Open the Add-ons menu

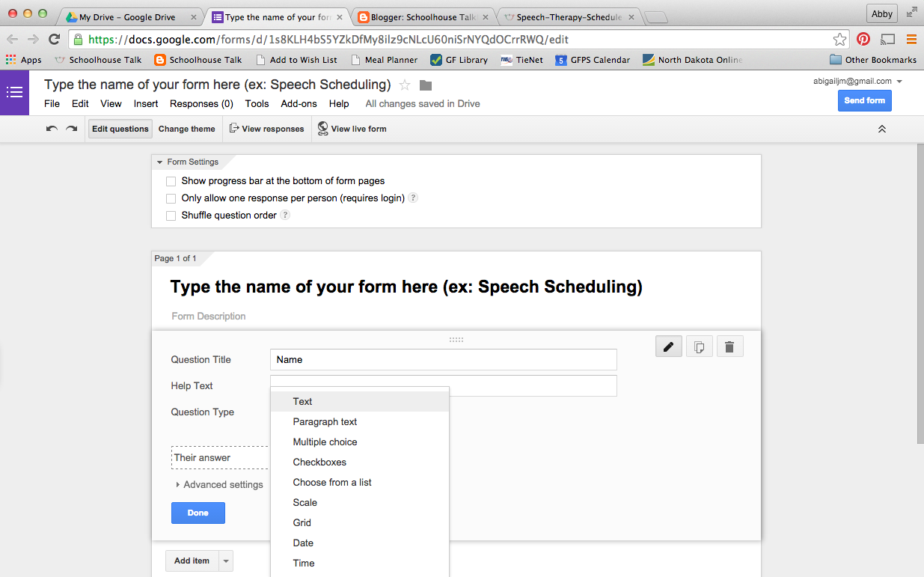click(x=298, y=103)
